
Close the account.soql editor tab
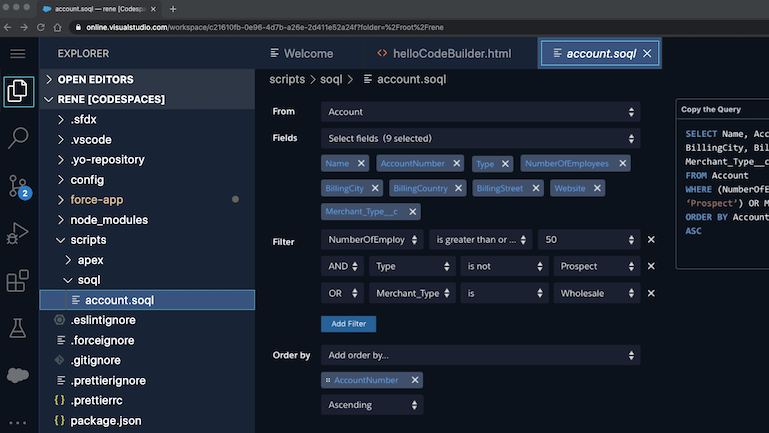(x=647, y=53)
